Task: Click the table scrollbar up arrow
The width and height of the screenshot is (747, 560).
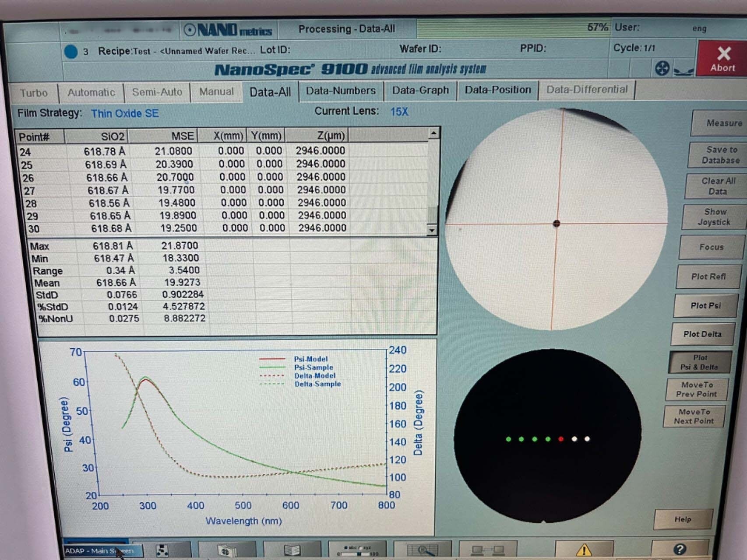Action: tap(433, 133)
